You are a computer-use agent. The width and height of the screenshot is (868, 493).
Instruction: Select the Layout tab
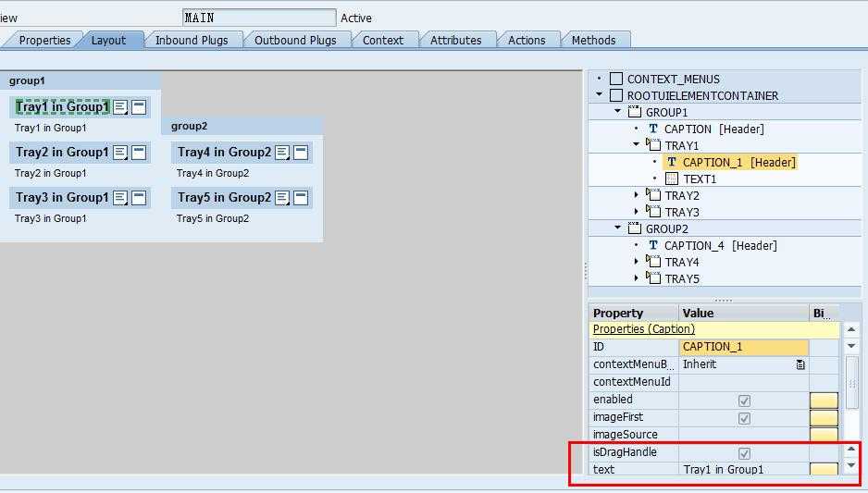108,41
